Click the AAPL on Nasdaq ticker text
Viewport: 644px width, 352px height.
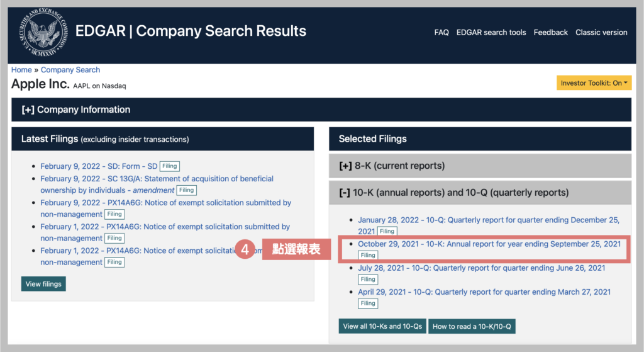[x=99, y=86]
